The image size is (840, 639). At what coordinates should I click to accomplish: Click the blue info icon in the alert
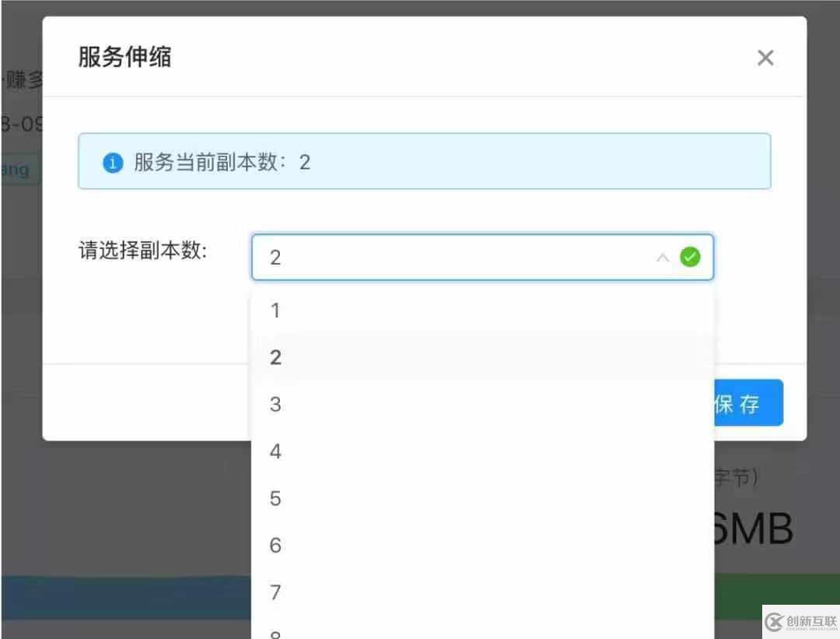[x=113, y=163]
